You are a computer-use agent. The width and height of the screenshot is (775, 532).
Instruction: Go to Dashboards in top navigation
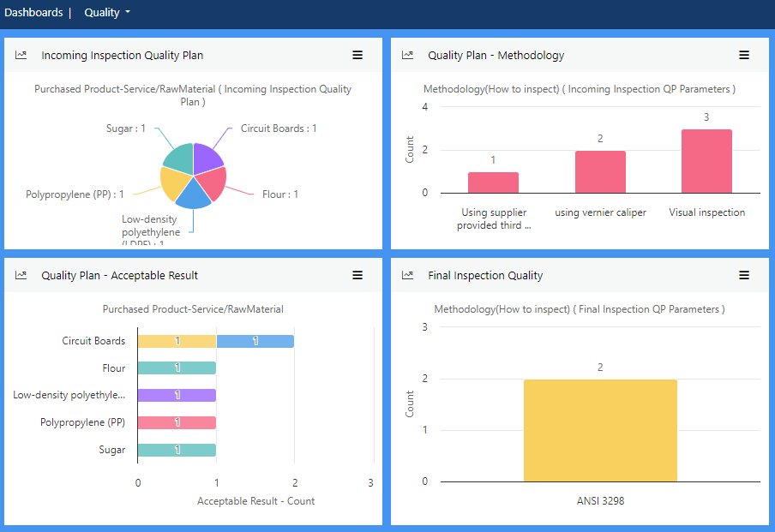tap(33, 13)
